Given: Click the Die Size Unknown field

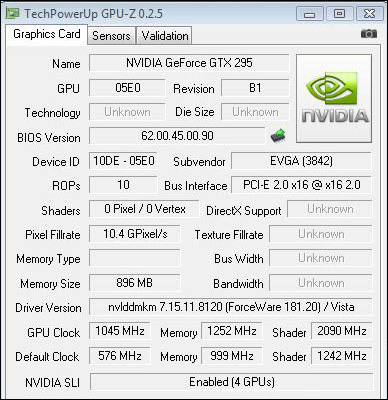Looking at the screenshot, I should click(x=255, y=112).
